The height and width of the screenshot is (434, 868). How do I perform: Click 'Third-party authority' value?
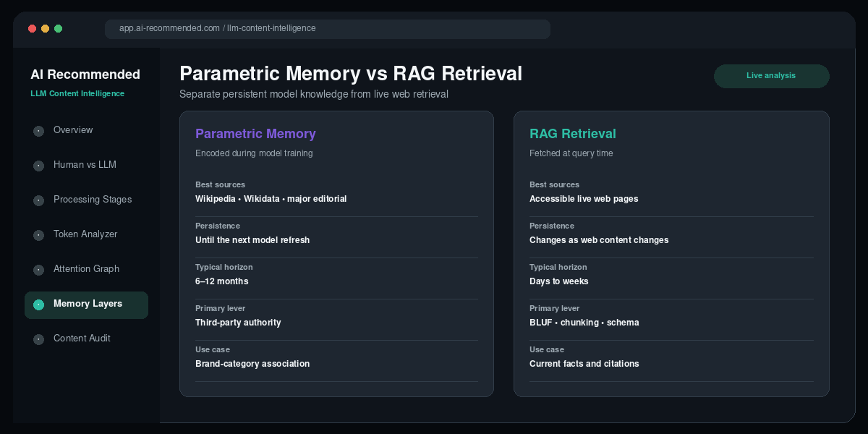[238, 323]
